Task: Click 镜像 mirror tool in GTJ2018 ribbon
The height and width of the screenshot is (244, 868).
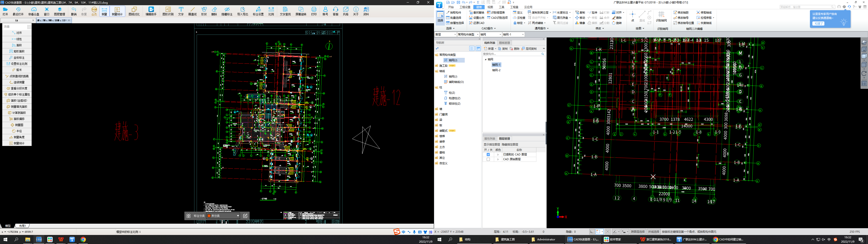Action: click(x=580, y=23)
